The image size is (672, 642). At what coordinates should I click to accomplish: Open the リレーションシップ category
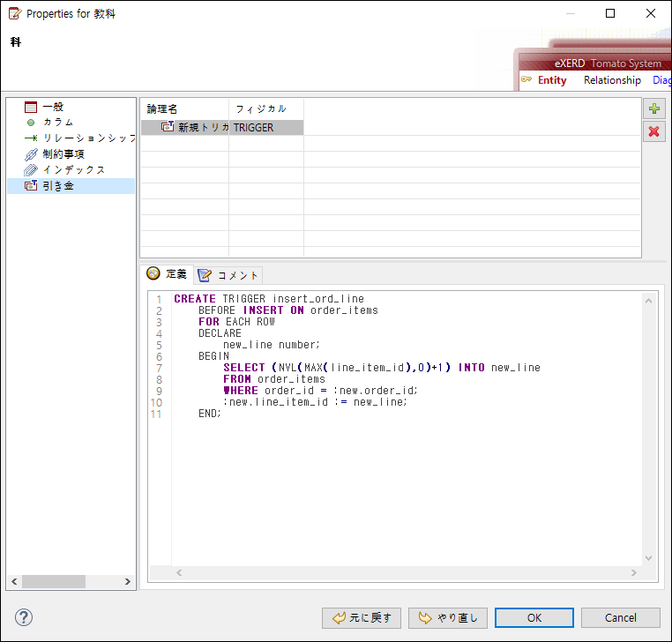point(89,138)
